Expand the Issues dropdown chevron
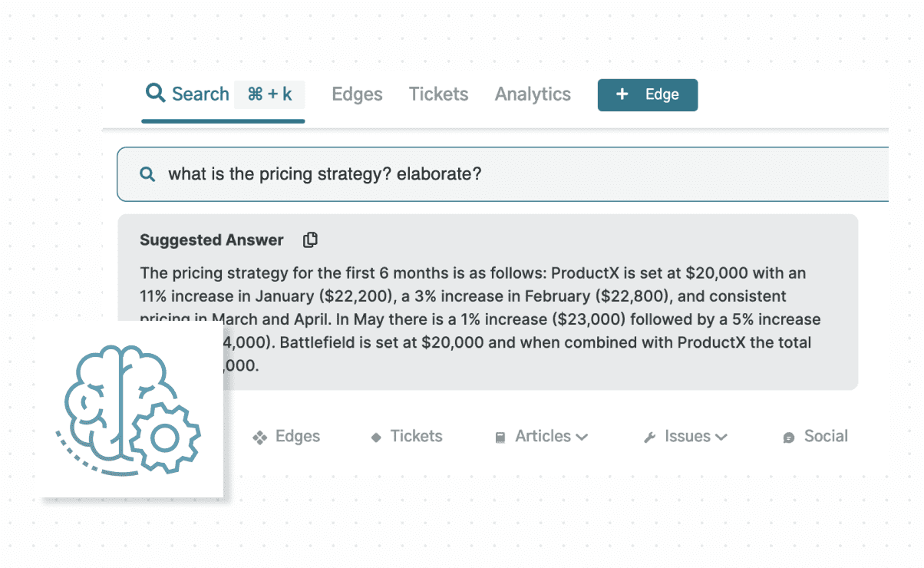 coord(721,438)
